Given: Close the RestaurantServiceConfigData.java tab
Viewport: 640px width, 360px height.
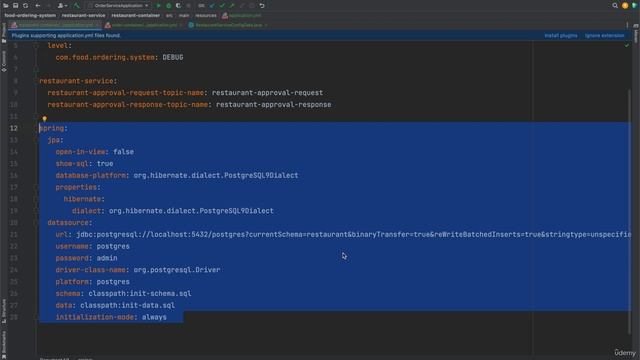Looking at the screenshot, I should [x=266, y=25].
